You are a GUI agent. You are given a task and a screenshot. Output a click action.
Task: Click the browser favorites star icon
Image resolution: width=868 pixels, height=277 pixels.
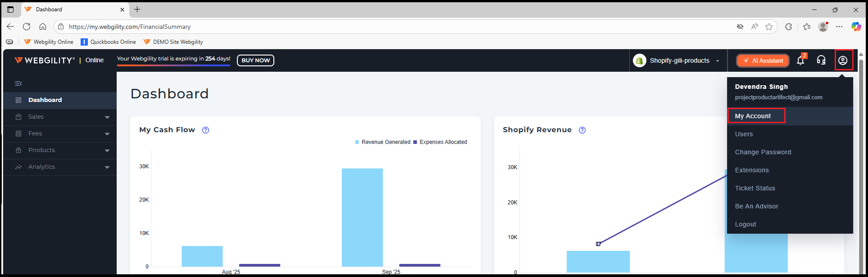(769, 27)
